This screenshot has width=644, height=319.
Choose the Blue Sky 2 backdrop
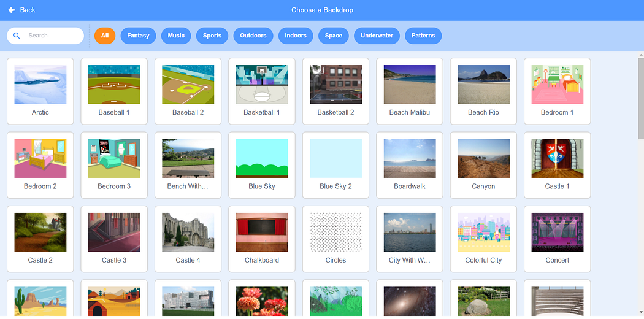(336, 165)
